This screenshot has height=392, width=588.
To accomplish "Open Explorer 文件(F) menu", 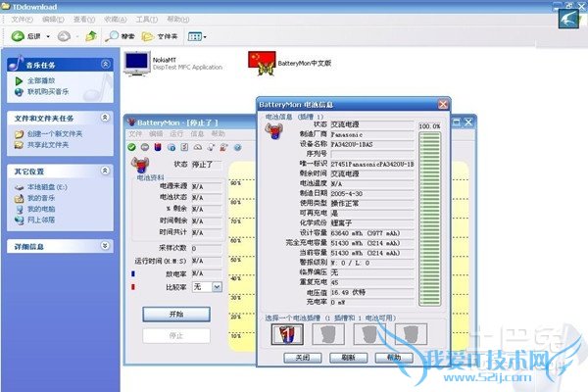I will coord(22,20).
